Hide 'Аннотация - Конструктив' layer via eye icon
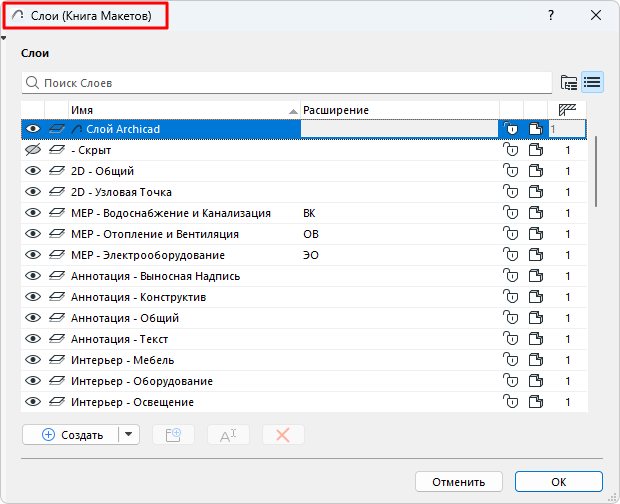 [x=33, y=297]
